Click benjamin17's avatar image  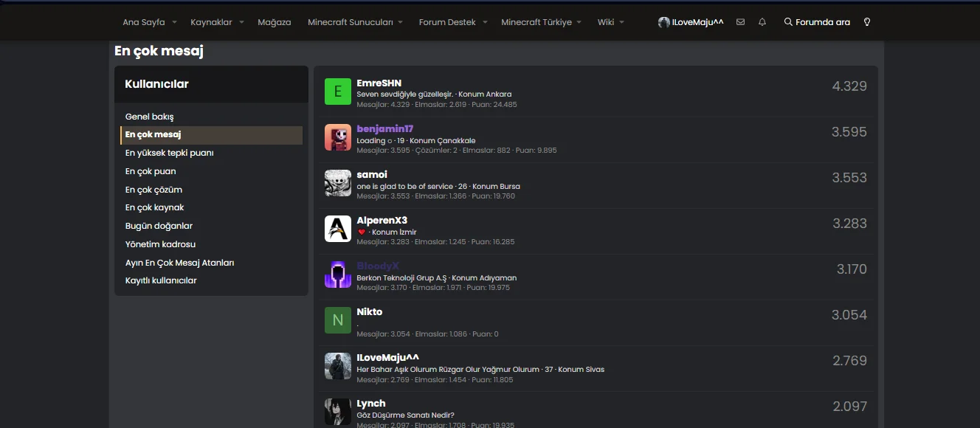(x=338, y=137)
